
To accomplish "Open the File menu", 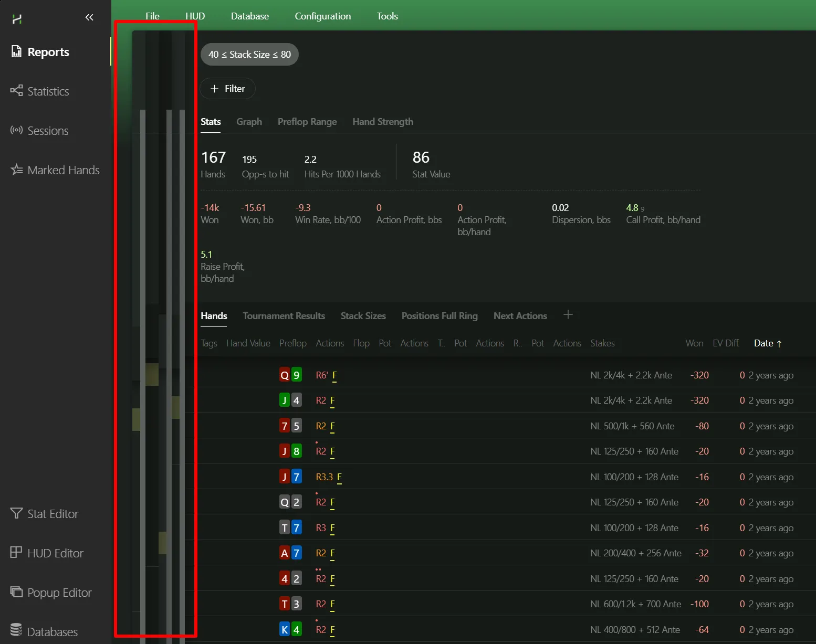I will (152, 16).
